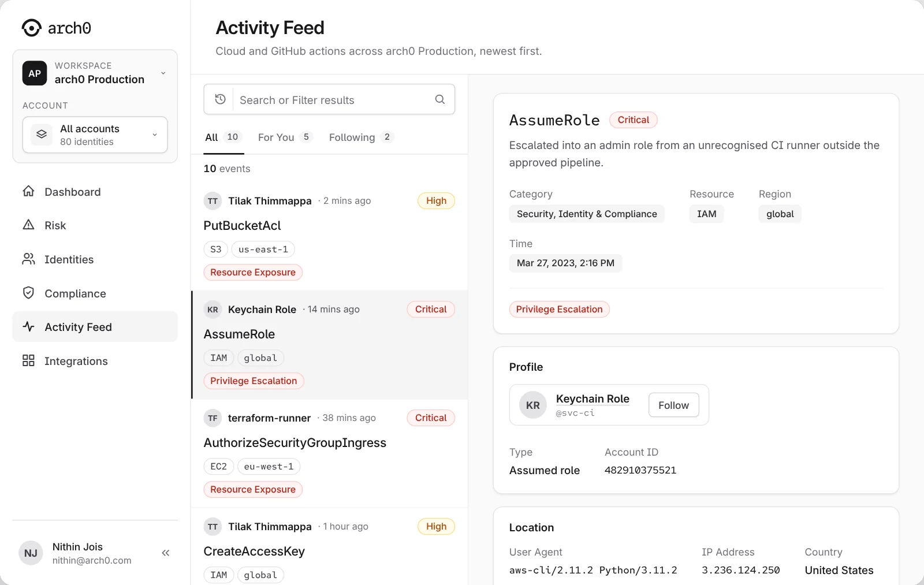The width and height of the screenshot is (924, 585).
Task: Open Dashboard in the sidebar
Action: coord(95,192)
